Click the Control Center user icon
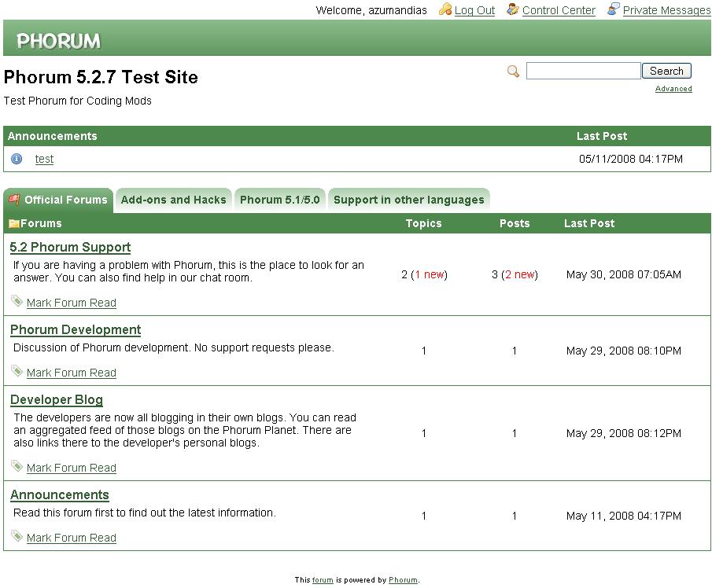This screenshot has height=588, width=712. click(x=513, y=9)
